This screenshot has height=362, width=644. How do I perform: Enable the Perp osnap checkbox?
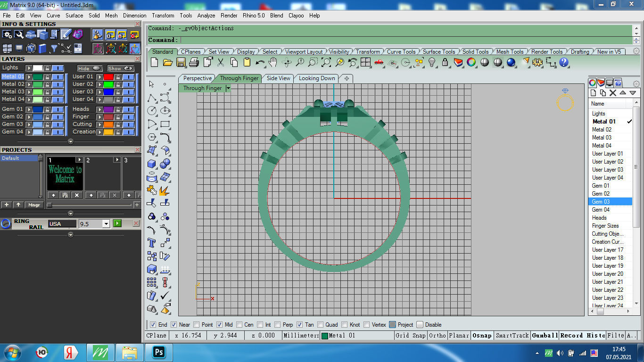tap(278, 325)
